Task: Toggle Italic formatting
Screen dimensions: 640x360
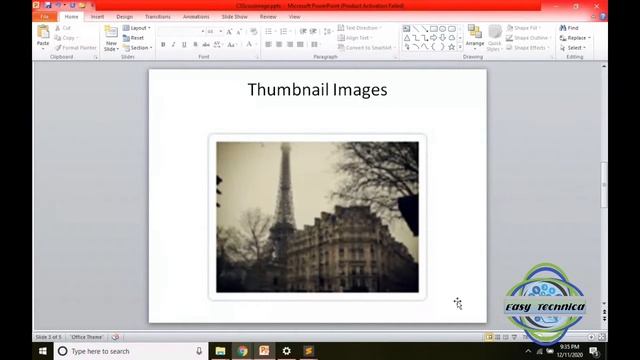Action: click(x=173, y=44)
